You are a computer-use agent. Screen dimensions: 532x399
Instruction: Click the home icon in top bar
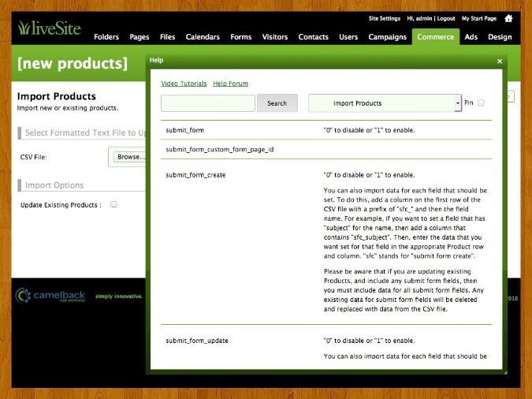coord(508,18)
